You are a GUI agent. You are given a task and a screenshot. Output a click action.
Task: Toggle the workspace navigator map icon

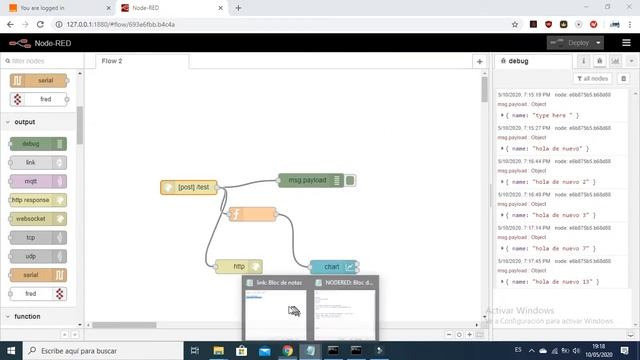coord(480,334)
